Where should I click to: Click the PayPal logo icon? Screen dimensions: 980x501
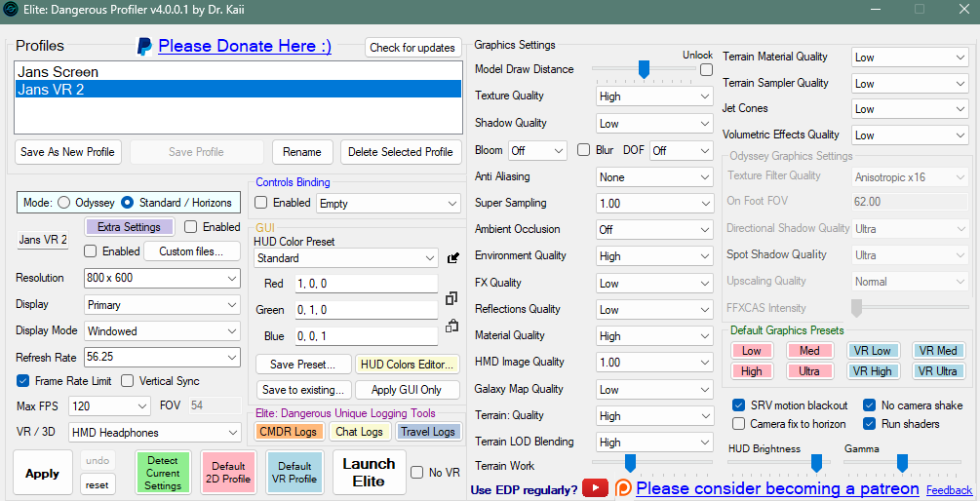(144, 46)
